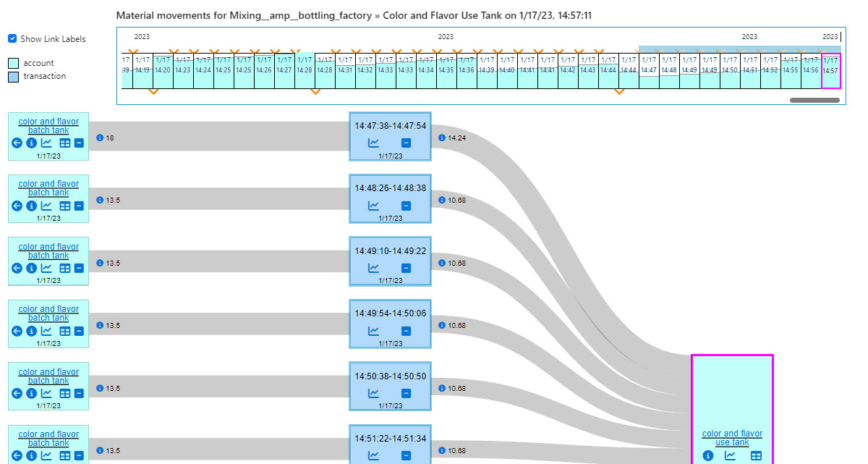The image size is (868, 464).
Task: Click the transaction legend color swatch
Action: point(14,77)
